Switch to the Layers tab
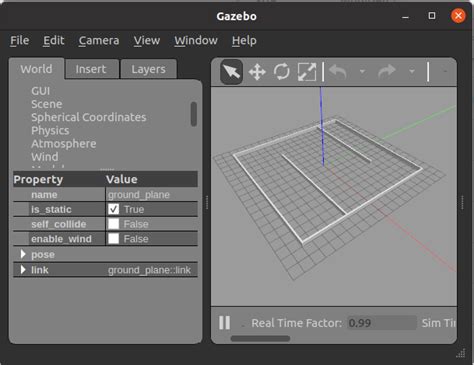This screenshot has height=365, width=474. 148,69
